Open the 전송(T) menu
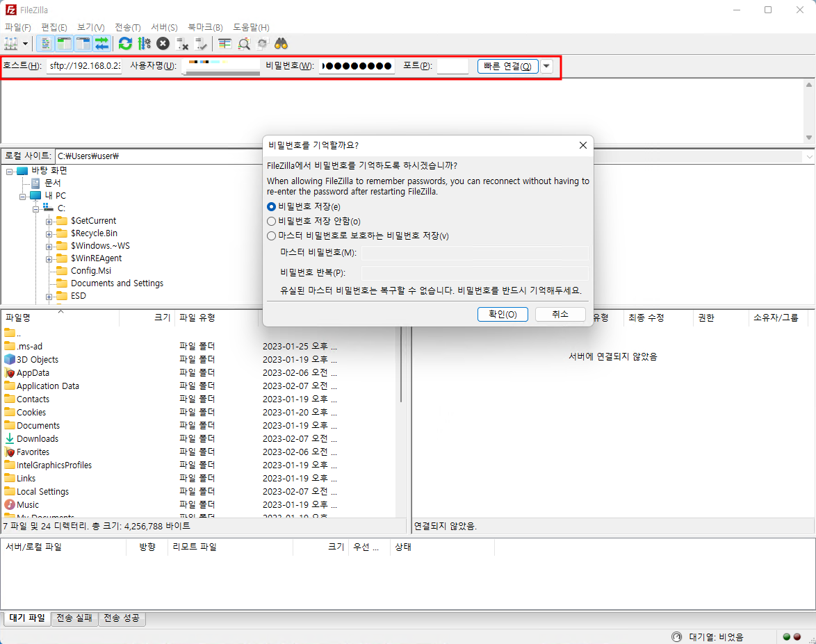The image size is (816, 644). click(127, 27)
